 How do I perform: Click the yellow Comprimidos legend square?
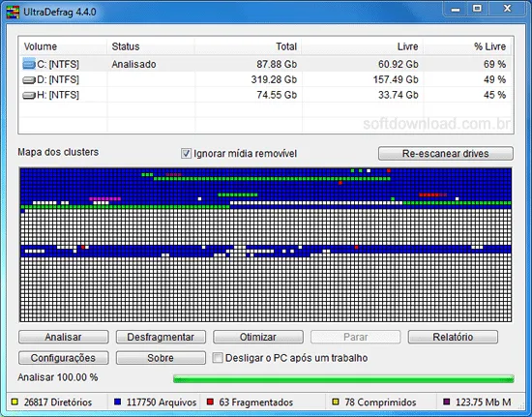pyautogui.click(x=336, y=402)
